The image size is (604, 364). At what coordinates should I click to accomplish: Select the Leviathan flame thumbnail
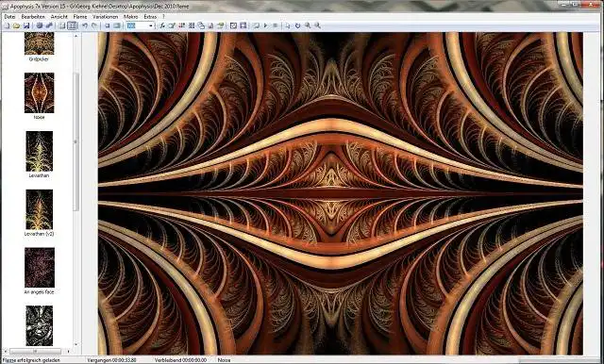(40, 151)
